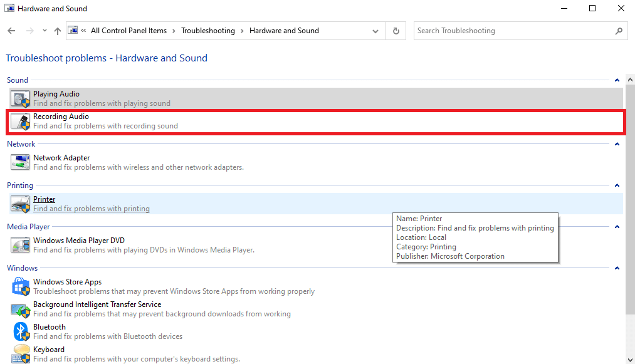Click the Background Intelligent Transfer Service icon
Viewport: 635px width, 364px height.
tap(21, 309)
